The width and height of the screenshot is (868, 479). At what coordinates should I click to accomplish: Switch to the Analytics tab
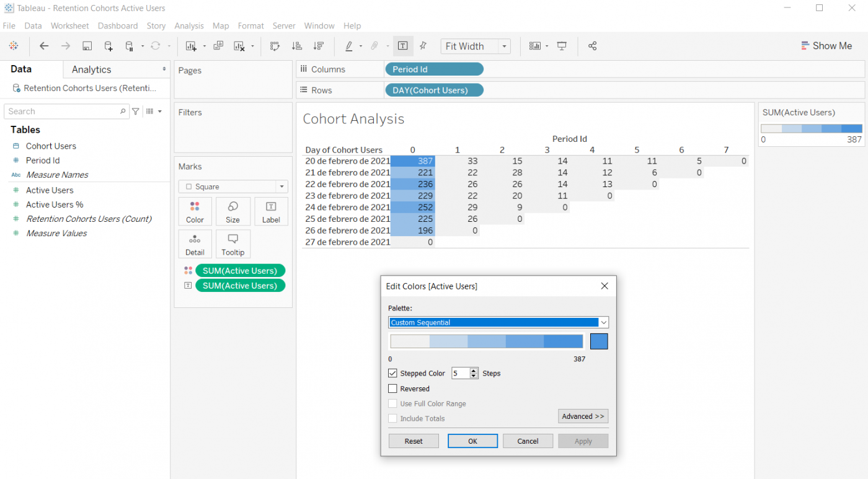coord(91,69)
